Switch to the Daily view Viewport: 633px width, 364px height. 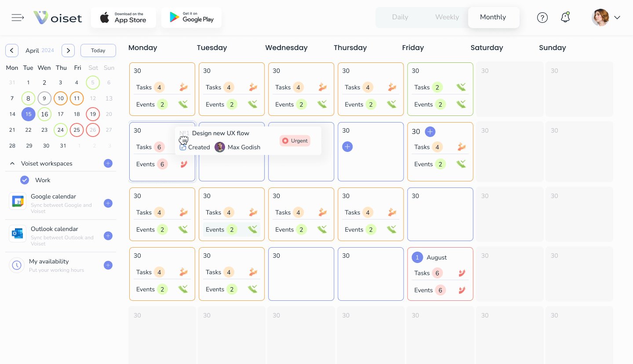(x=400, y=17)
